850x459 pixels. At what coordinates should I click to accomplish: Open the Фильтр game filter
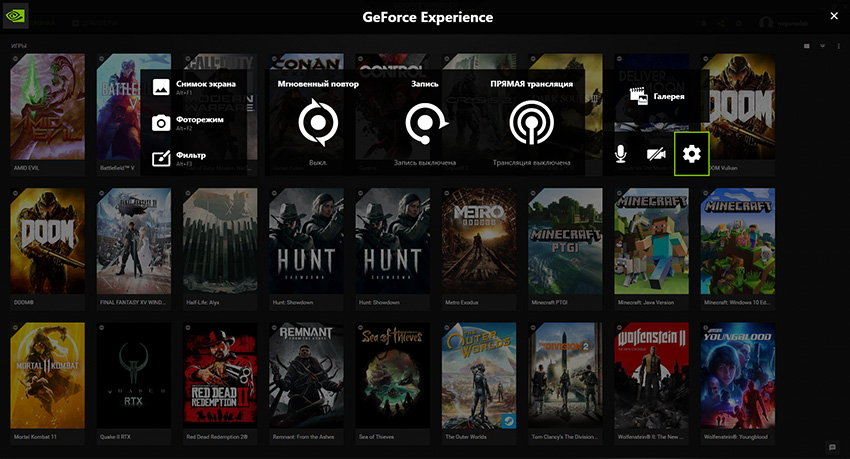[x=181, y=158]
